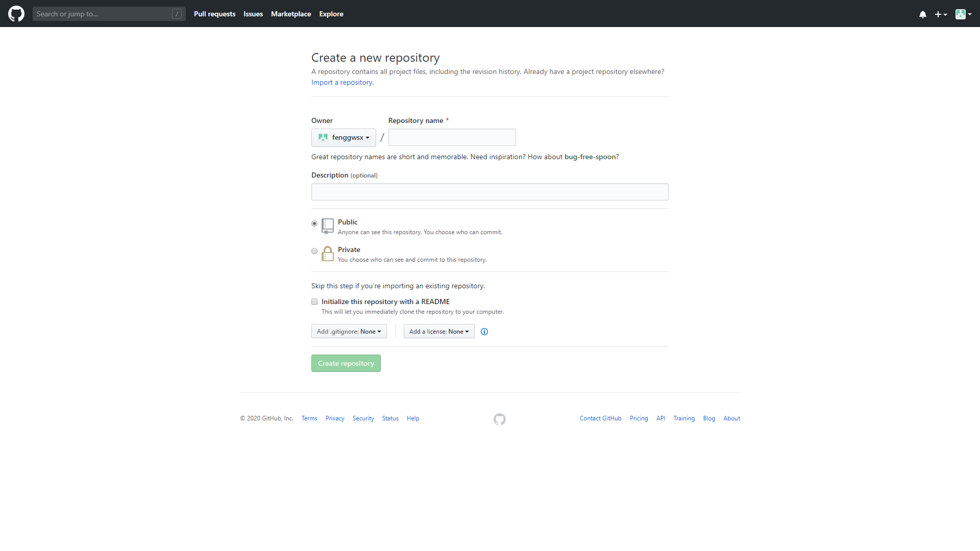The image size is (980, 551).
Task: Select the Public visibility radio button
Action: [314, 223]
